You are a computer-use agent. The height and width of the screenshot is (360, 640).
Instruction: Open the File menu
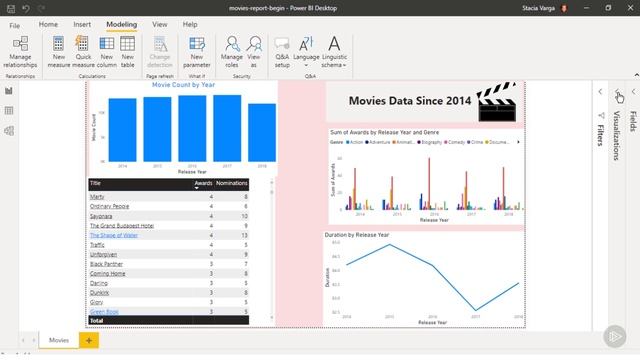click(15, 25)
